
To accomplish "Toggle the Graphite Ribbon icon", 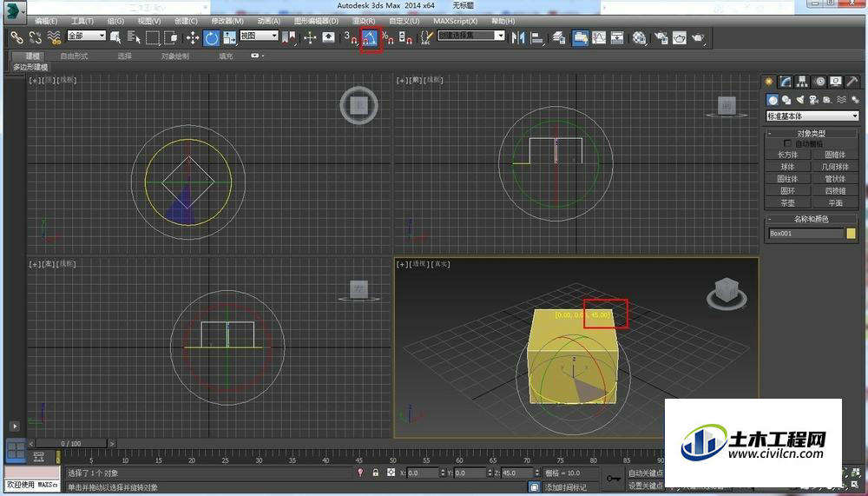I will pyautogui.click(x=580, y=37).
